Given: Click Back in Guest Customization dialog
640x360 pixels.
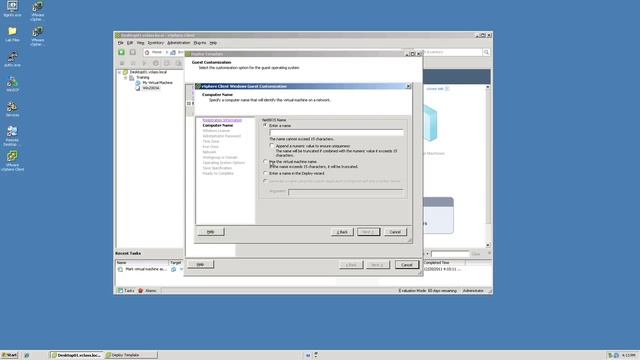Looking at the screenshot, I should tap(342, 232).
